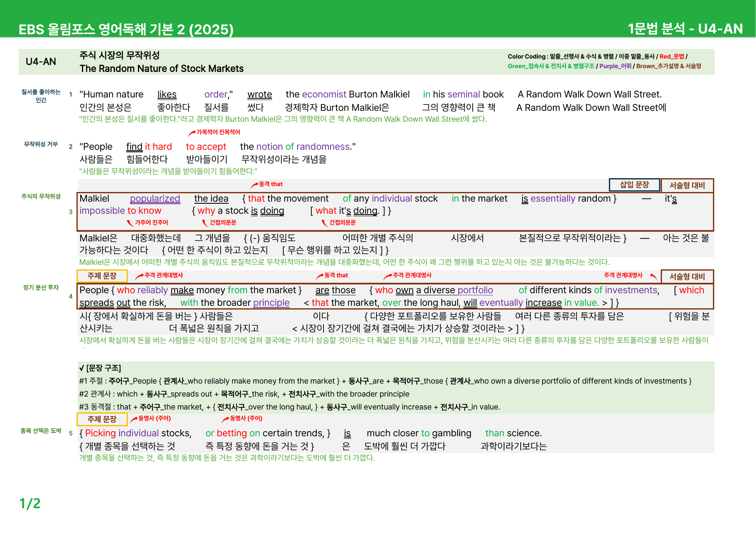Screen dimensions: 756x535
Task: Click the "서술형 대비" tag above sentence 4
Action: [x=687, y=276]
